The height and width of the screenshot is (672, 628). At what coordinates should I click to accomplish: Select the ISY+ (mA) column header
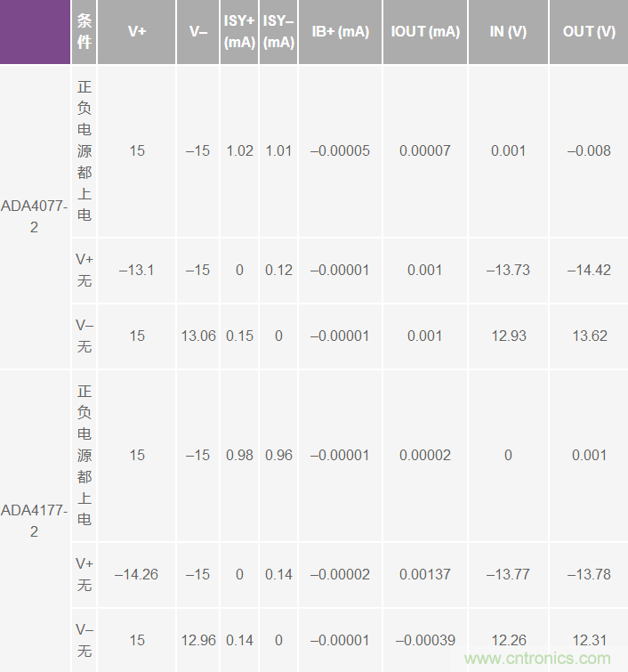tap(239, 32)
